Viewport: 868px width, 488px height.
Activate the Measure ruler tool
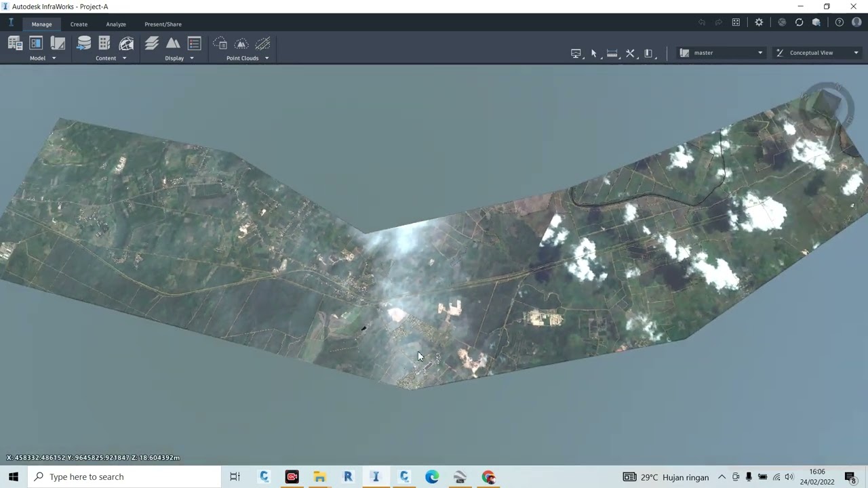pyautogui.click(x=612, y=53)
